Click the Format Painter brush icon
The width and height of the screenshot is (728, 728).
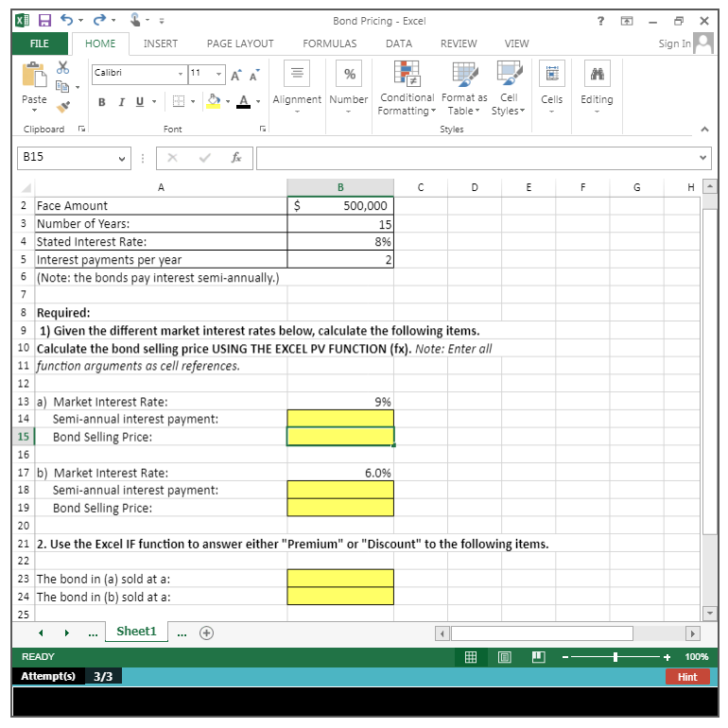pyautogui.click(x=63, y=107)
